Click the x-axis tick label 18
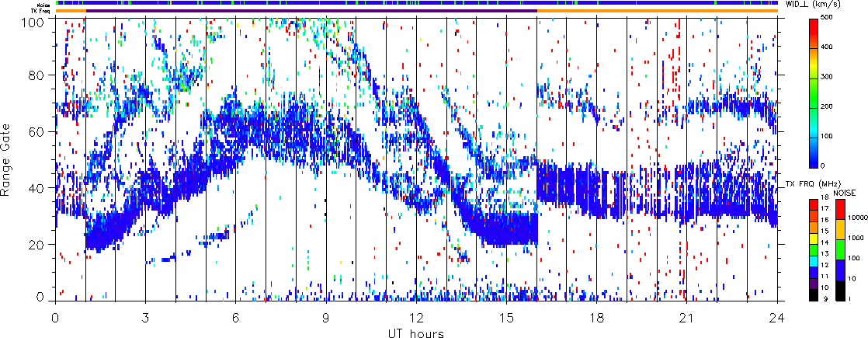The height and width of the screenshot is (338, 868). [x=597, y=319]
